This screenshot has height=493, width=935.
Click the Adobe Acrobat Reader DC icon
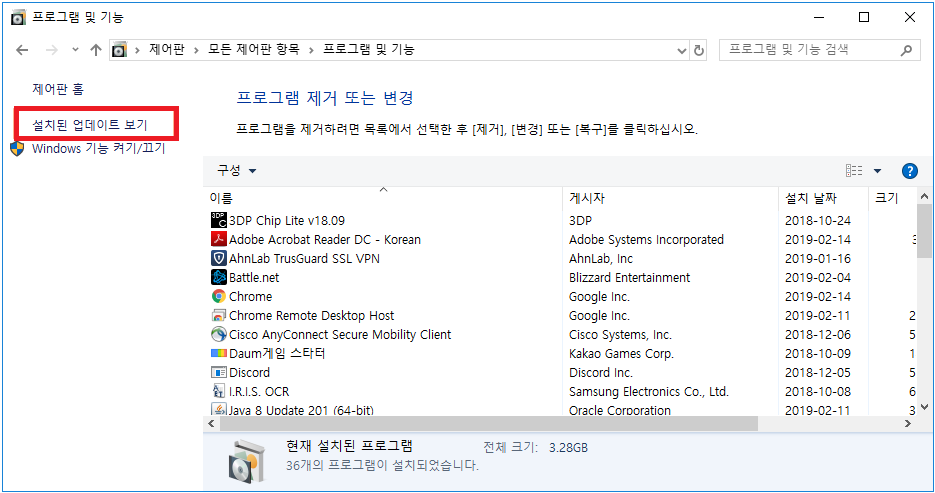tap(219, 239)
